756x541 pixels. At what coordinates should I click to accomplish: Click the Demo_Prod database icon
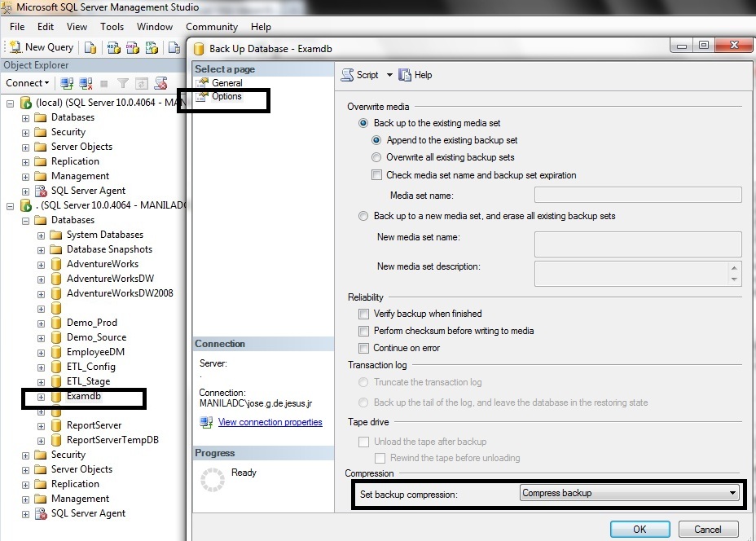tap(56, 323)
